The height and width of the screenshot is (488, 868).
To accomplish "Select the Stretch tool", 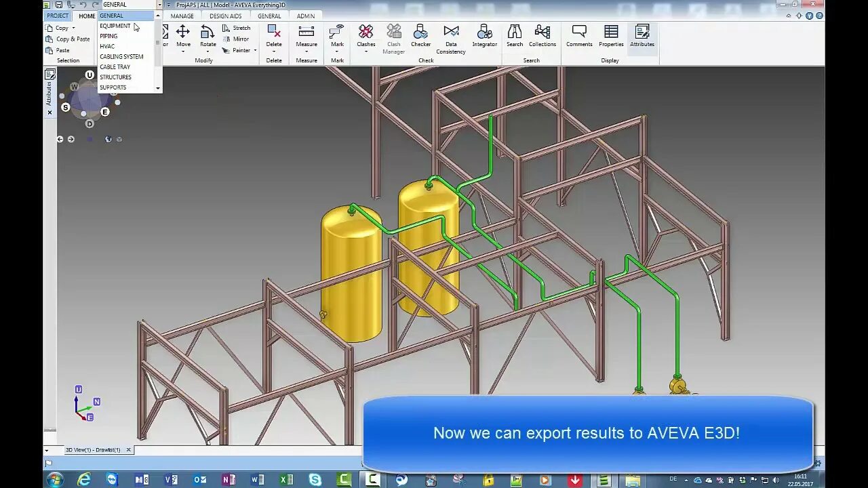I will pyautogui.click(x=237, y=28).
